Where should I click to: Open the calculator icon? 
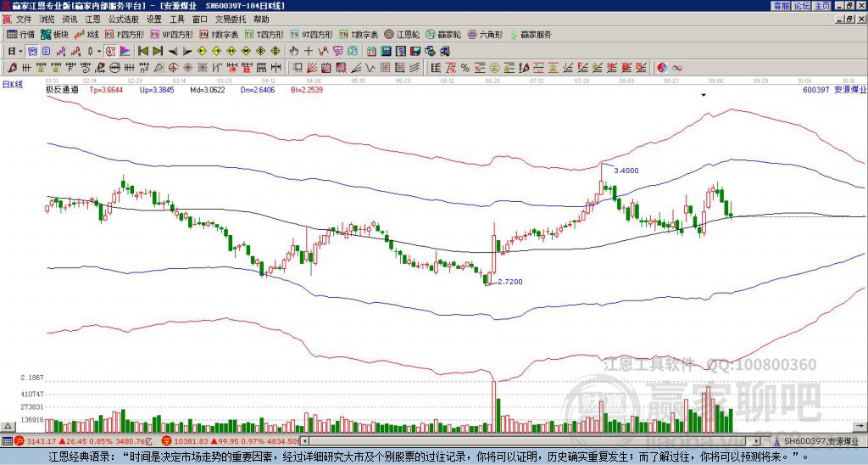tap(386, 52)
